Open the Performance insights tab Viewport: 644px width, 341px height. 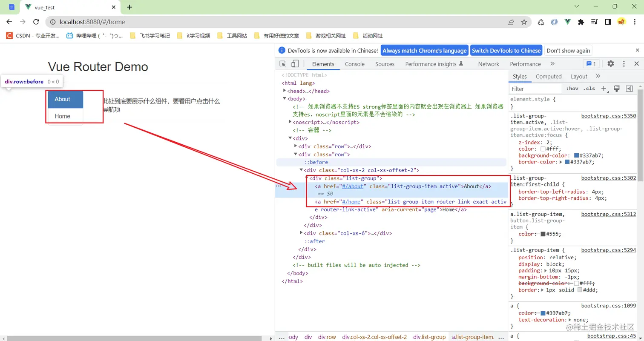point(434,64)
